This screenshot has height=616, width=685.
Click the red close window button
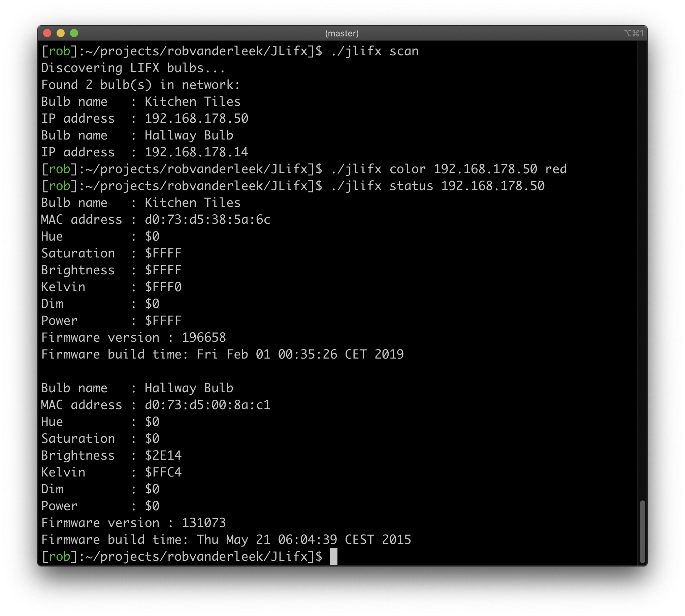click(47, 33)
